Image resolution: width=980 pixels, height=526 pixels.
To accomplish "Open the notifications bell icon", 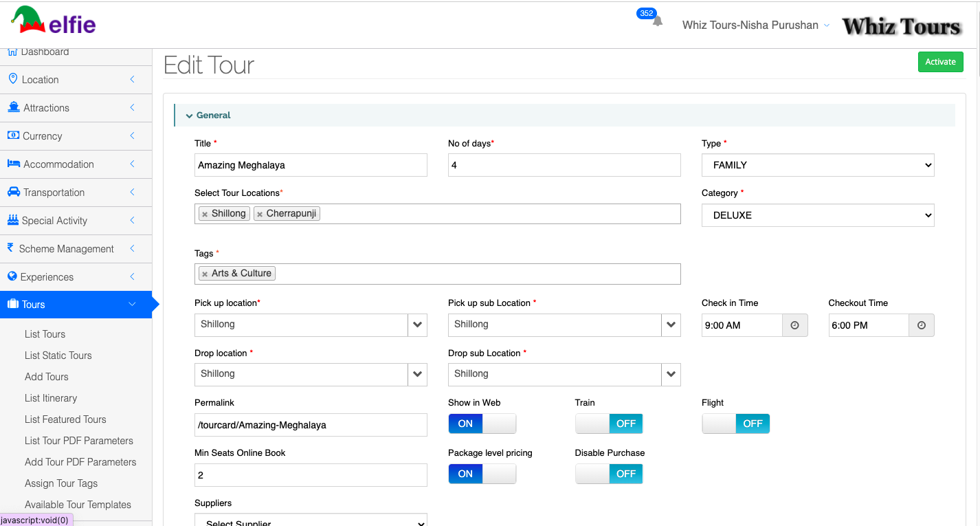I will point(658,21).
